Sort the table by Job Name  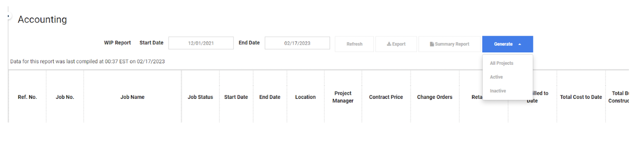point(132,97)
